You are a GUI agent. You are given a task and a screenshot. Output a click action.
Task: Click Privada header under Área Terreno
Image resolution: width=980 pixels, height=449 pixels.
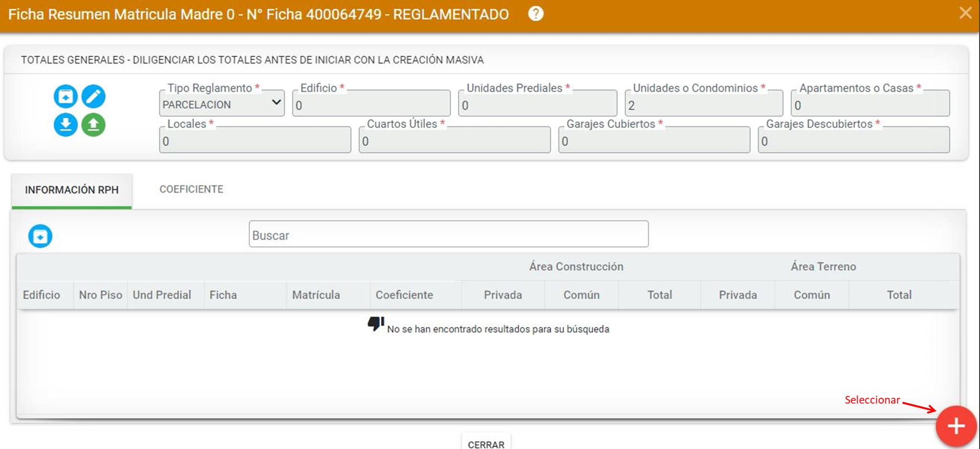click(x=738, y=295)
